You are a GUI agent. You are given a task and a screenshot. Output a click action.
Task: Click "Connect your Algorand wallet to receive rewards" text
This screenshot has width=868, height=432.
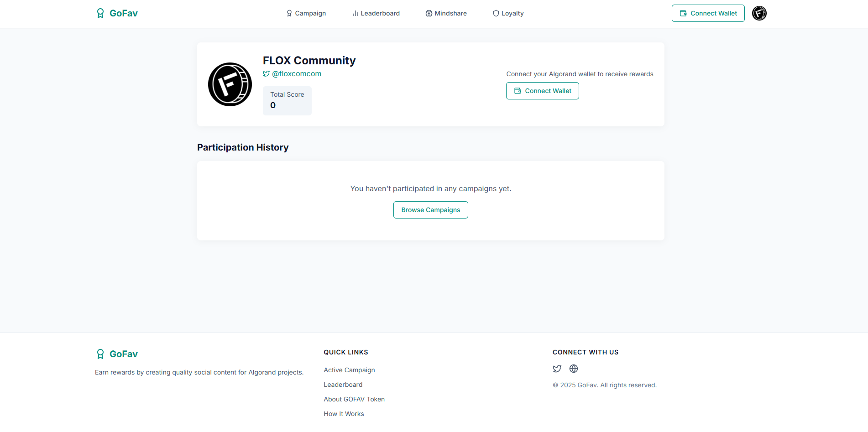tap(580, 74)
